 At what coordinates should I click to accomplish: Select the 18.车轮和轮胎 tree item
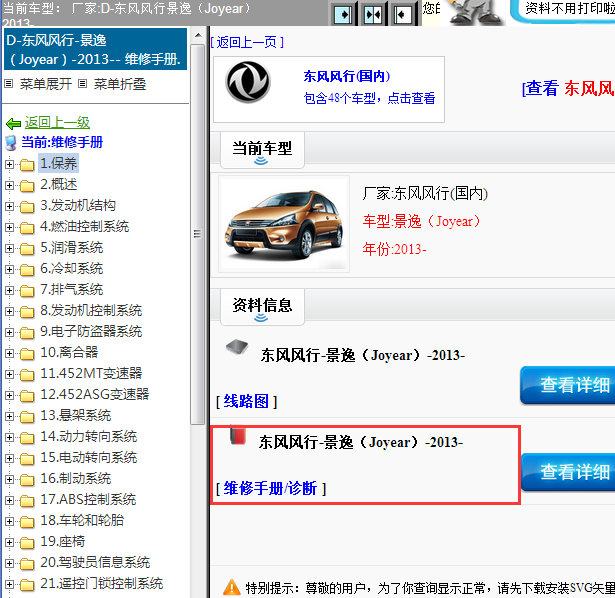coord(82,521)
